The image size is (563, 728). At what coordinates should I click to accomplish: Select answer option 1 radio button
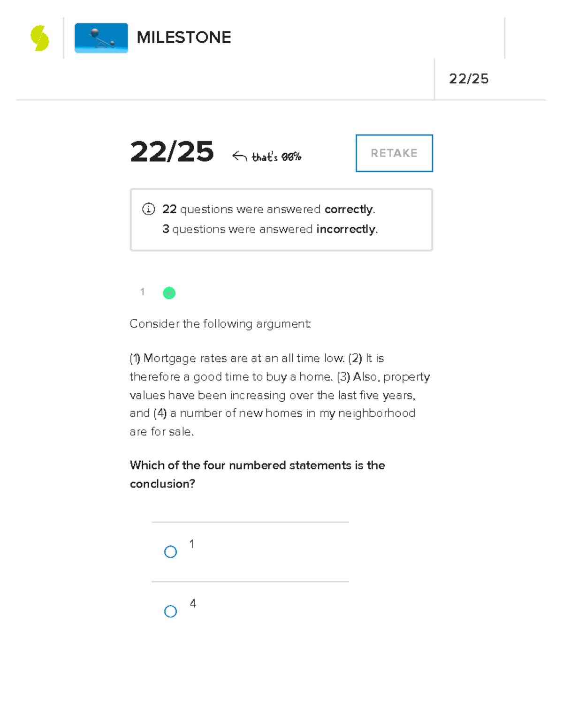coord(170,552)
